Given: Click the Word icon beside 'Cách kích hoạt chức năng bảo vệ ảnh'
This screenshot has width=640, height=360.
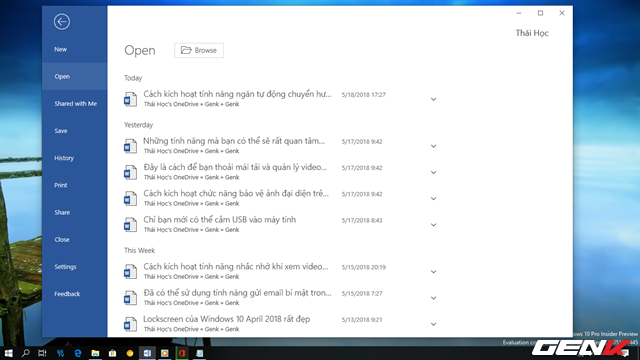Looking at the screenshot, I should (130, 198).
